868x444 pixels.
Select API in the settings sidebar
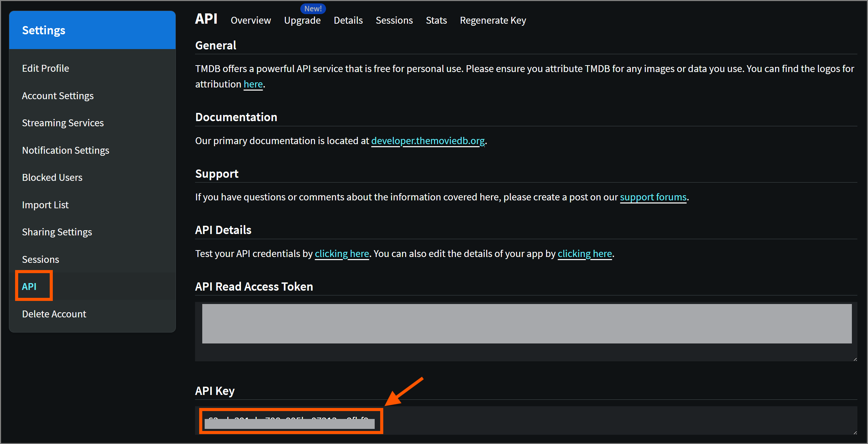[29, 287]
